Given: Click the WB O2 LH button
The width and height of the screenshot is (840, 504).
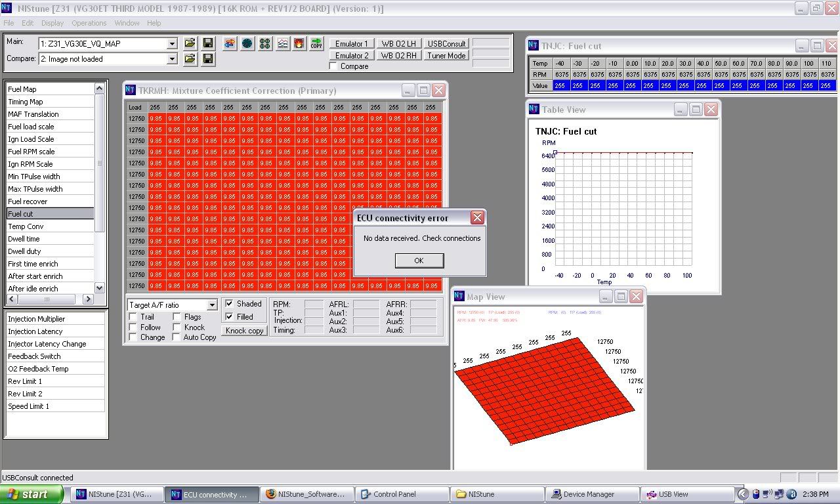Looking at the screenshot, I should pyautogui.click(x=399, y=44).
